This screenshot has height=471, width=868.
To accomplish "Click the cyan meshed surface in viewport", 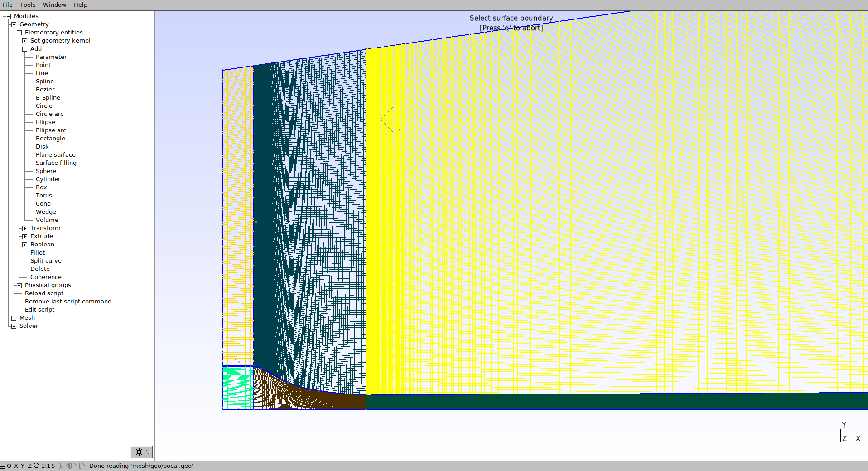I will pos(238,388).
